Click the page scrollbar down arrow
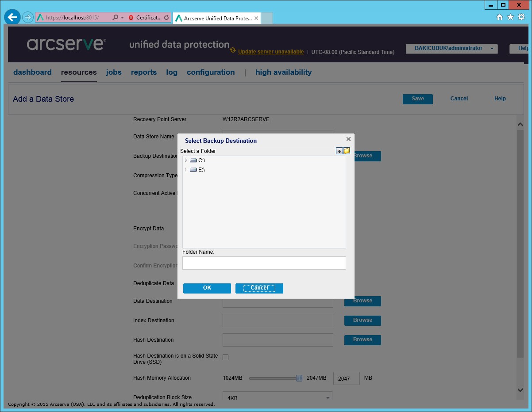Viewport: 532px width, 412px height. coord(520,390)
